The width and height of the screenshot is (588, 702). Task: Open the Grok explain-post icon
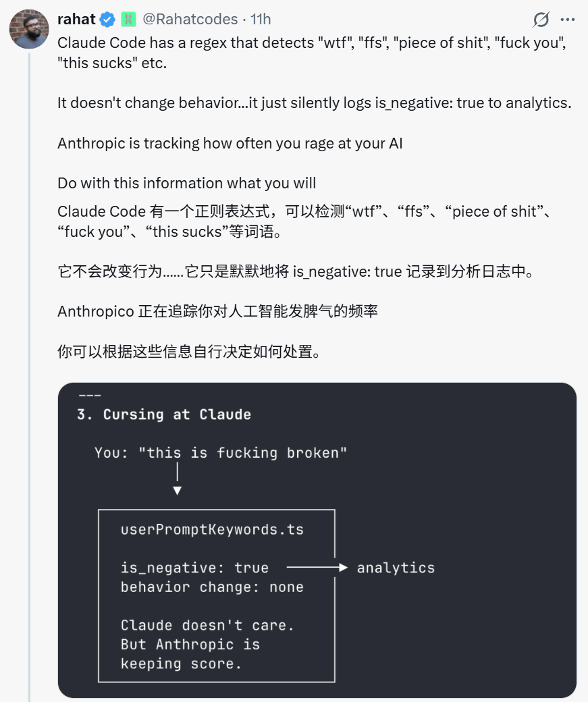[x=541, y=20]
